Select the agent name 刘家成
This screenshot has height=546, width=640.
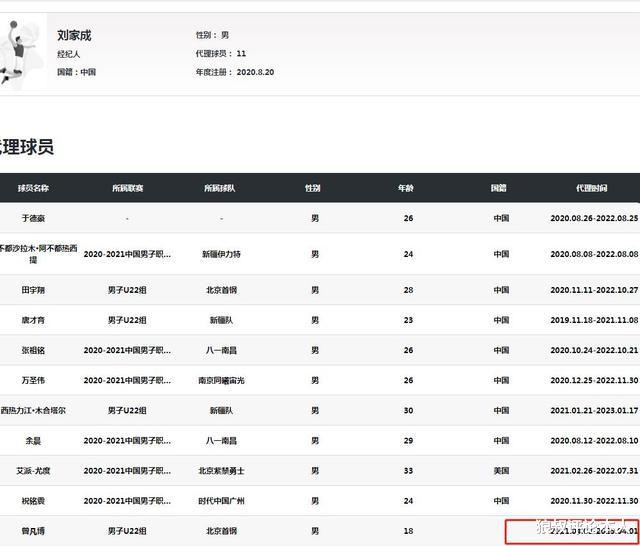pyautogui.click(x=74, y=36)
